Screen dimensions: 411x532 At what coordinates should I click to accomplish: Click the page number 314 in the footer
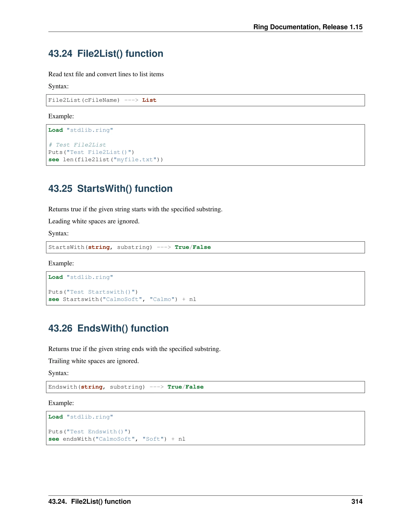[x=357, y=501]
